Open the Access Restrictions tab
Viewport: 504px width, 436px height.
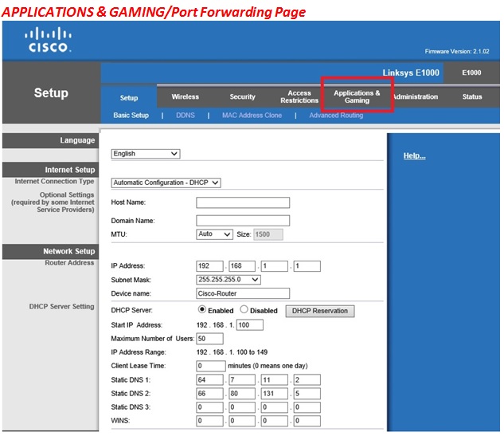coord(299,97)
